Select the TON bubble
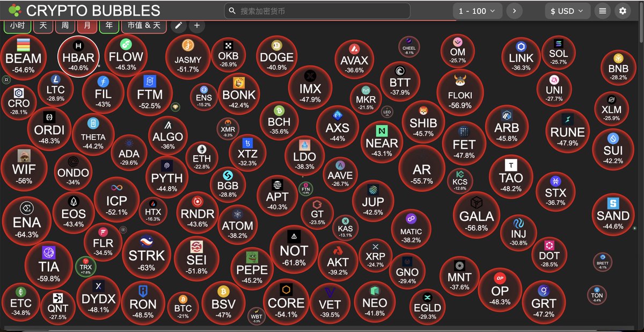644x332 pixels. (597, 295)
